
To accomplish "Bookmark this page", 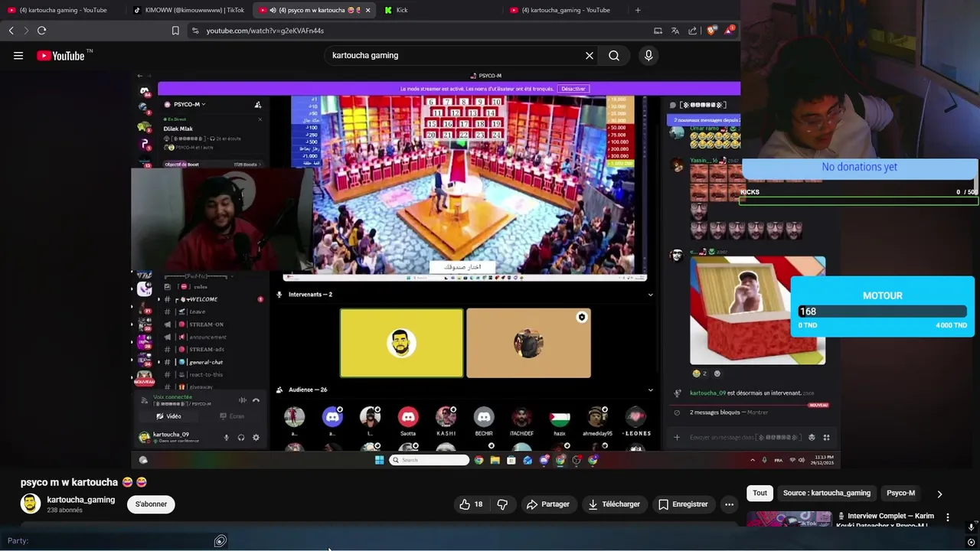I will point(175,31).
